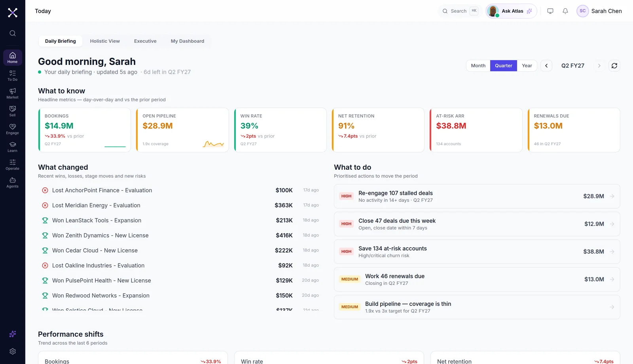Image resolution: width=633 pixels, height=364 pixels.
Task: Expand the Save 134 at-risk accounts action
Action: (x=477, y=252)
